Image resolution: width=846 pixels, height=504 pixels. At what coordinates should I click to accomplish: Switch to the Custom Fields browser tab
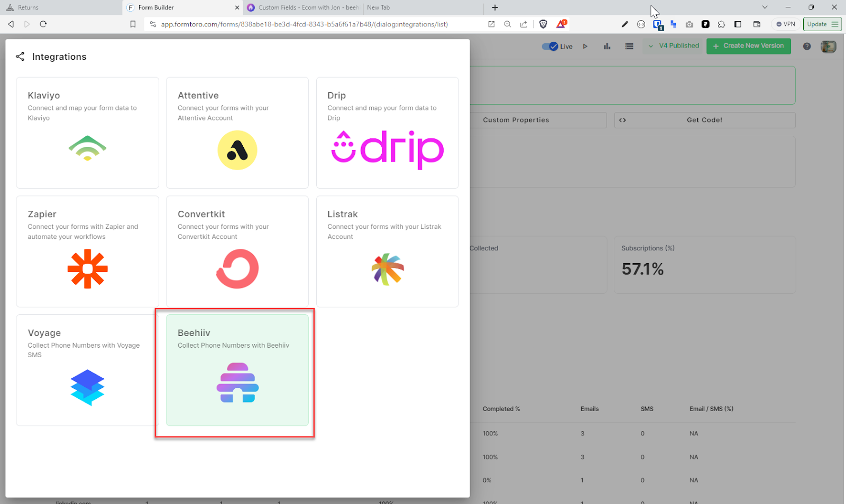[303, 7]
